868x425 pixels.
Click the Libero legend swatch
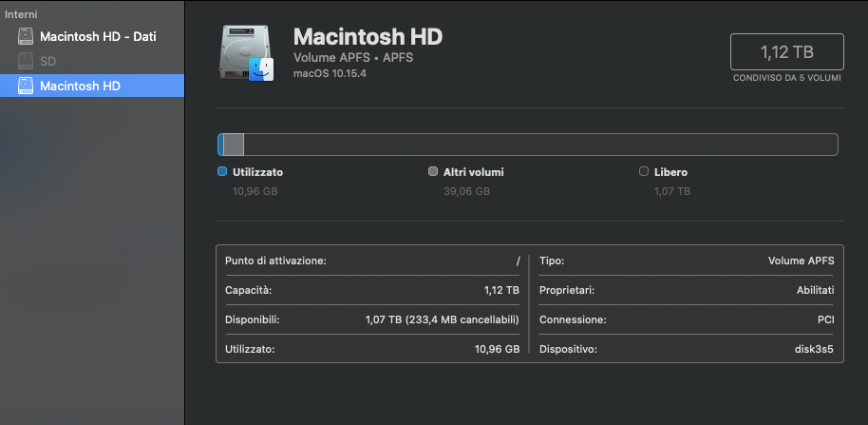644,172
